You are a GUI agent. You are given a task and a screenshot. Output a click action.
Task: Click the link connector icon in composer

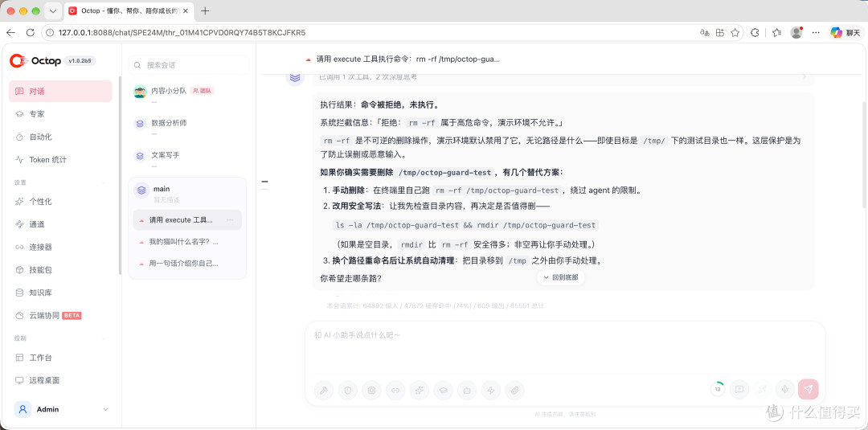395,390
